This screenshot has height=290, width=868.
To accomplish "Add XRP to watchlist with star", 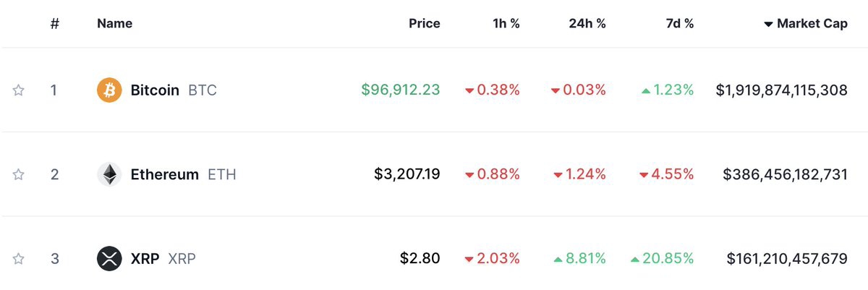I will tap(19, 258).
